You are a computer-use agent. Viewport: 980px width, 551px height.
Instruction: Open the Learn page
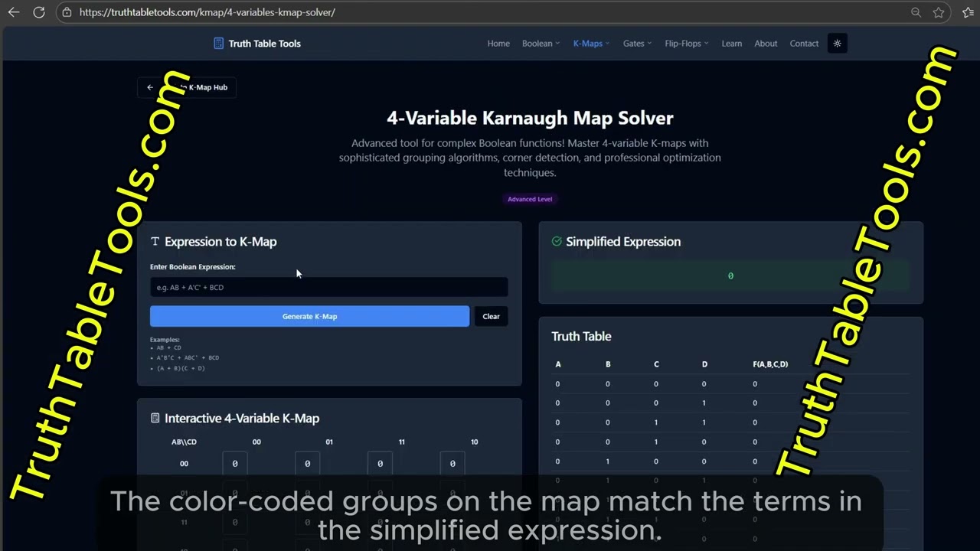pyautogui.click(x=731, y=44)
